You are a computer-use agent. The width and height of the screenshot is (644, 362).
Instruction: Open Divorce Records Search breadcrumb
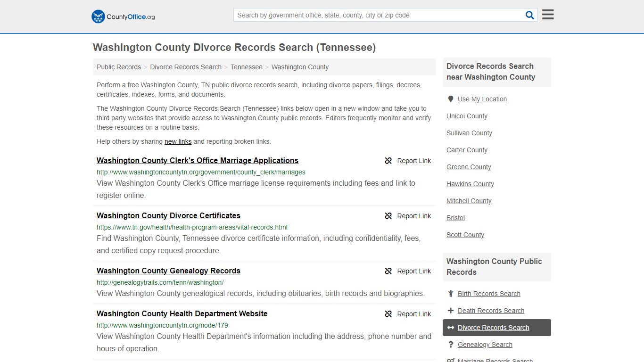pyautogui.click(x=186, y=67)
